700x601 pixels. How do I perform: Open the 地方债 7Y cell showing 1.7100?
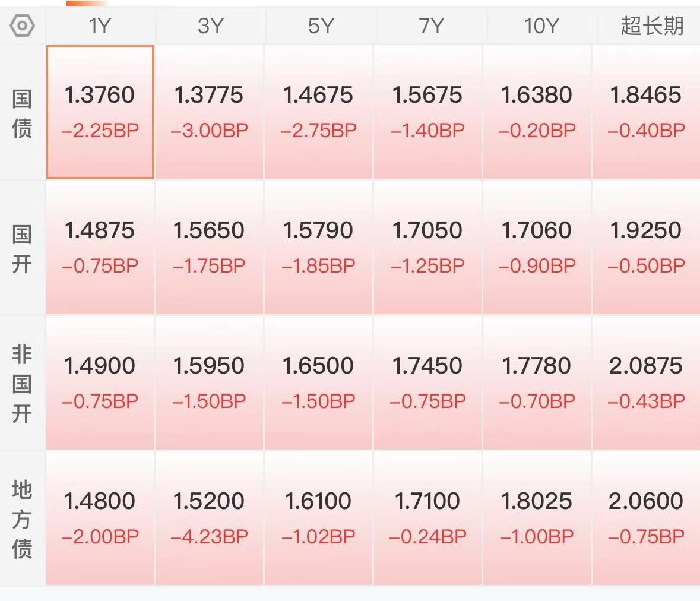click(427, 518)
